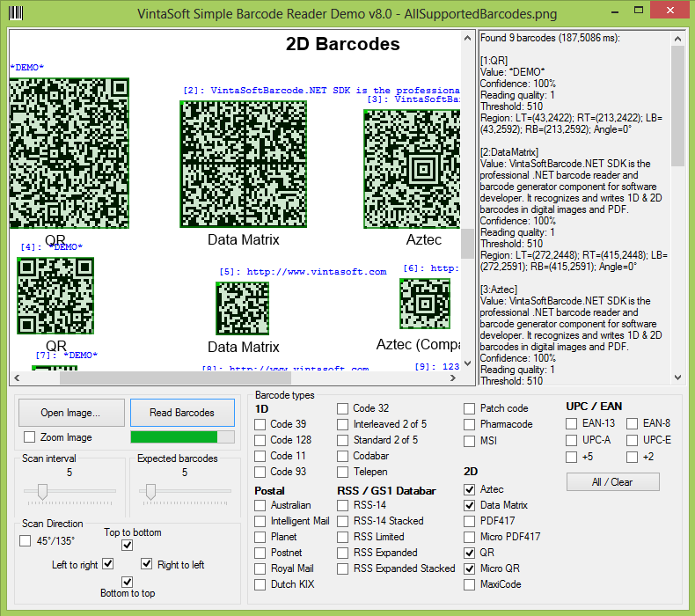Tick the Intelligent Mail checkbox
The width and height of the screenshot is (695, 616).
pyautogui.click(x=260, y=521)
